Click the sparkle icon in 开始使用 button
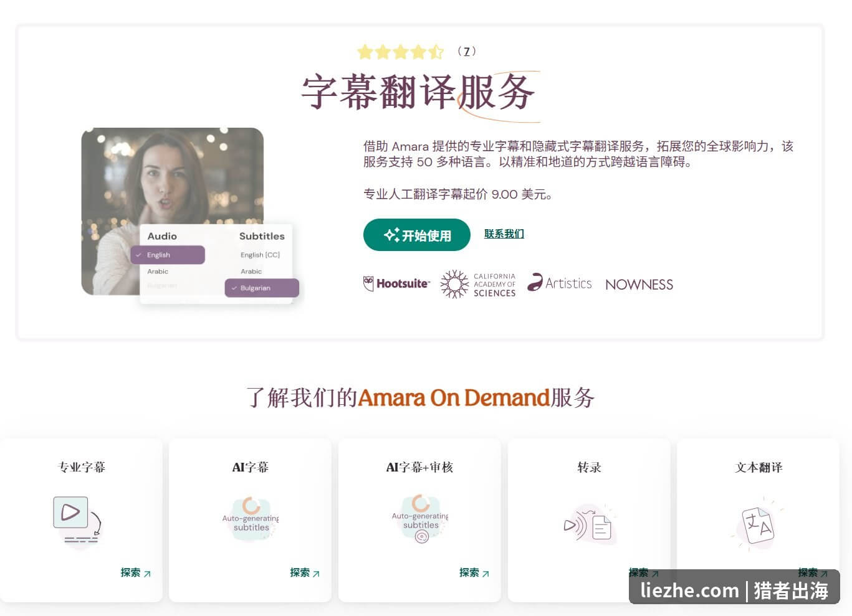852x616 pixels. coord(391,235)
